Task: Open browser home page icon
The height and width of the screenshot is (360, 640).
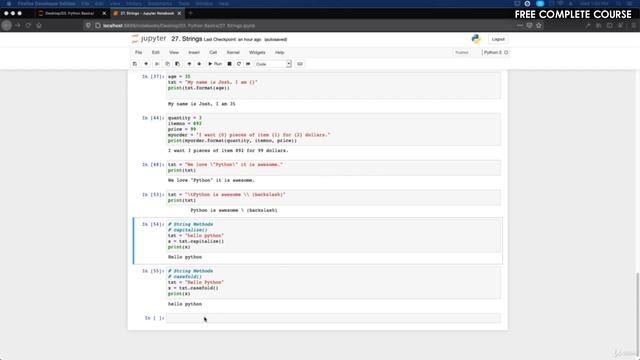Action: point(39,25)
